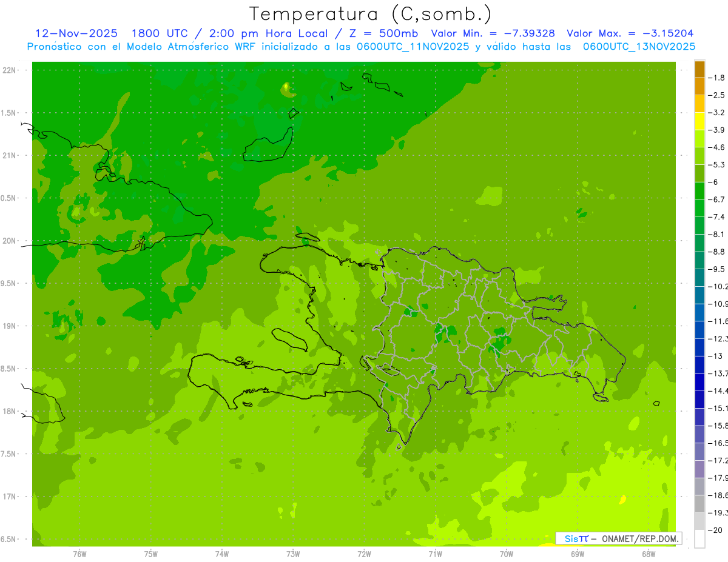Image resolution: width=728 pixels, height=562 pixels.
Task: Click the '20N' latitude axis label
Action: (10, 241)
